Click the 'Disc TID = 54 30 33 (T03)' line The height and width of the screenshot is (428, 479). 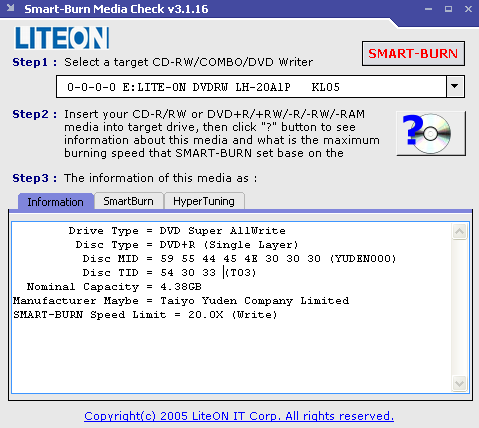[169, 273]
